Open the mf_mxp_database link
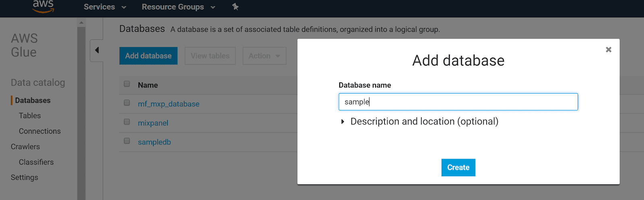Screen dimensions: 644x200 point(169,104)
